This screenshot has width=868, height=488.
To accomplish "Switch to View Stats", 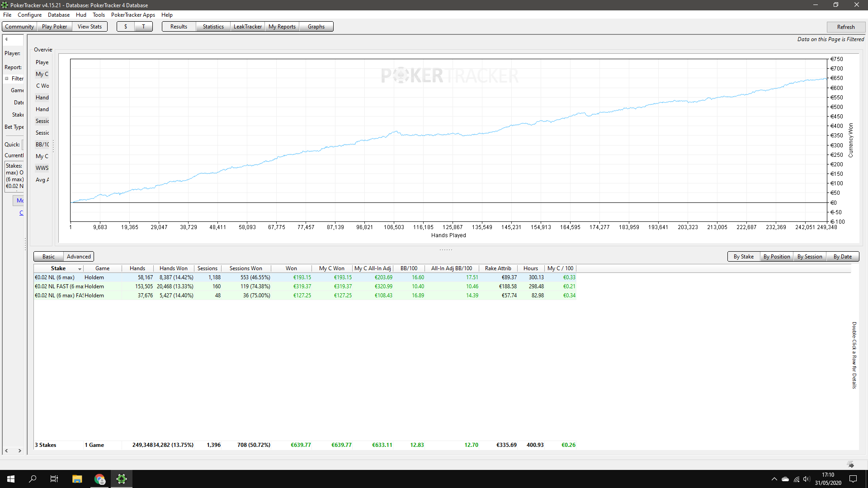I will (x=90, y=27).
